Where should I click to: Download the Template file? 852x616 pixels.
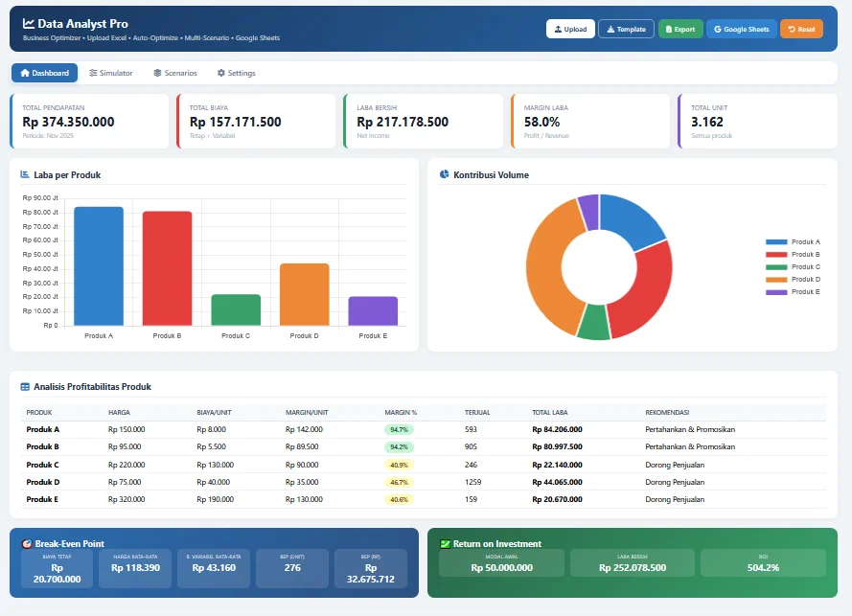coord(626,30)
